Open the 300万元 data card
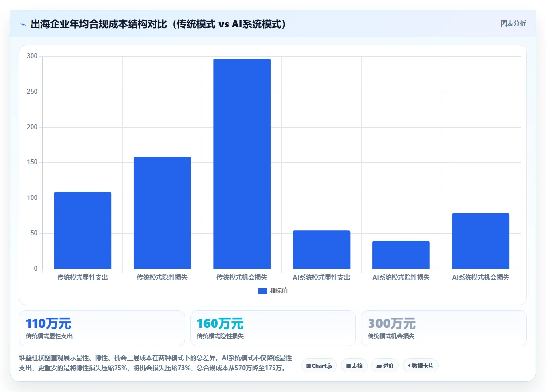This screenshot has width=546, height=392. [x=444, y=328]
